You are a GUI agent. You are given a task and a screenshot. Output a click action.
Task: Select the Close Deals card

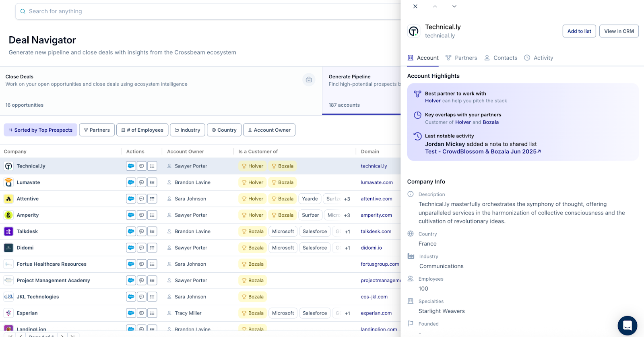[161, 91]
